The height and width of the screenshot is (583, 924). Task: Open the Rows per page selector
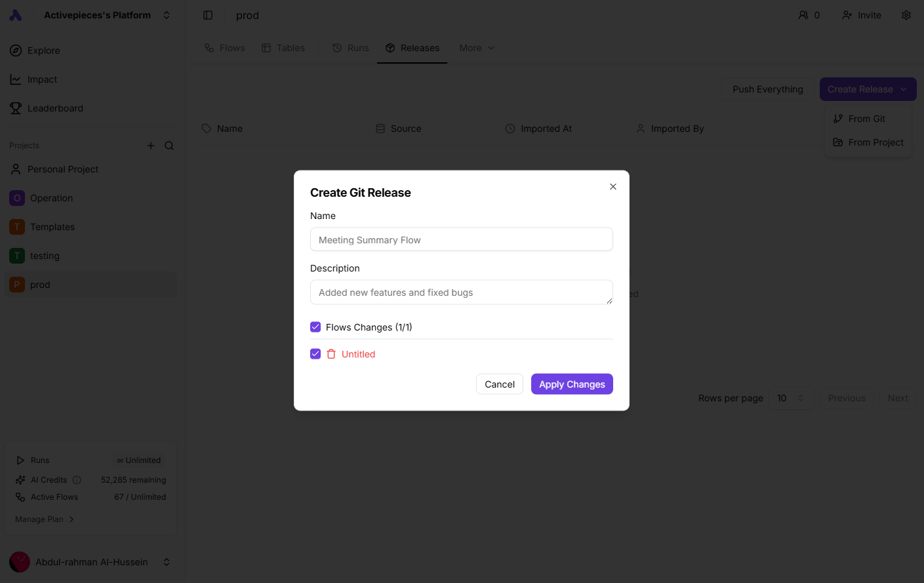[x=791, y=398]
